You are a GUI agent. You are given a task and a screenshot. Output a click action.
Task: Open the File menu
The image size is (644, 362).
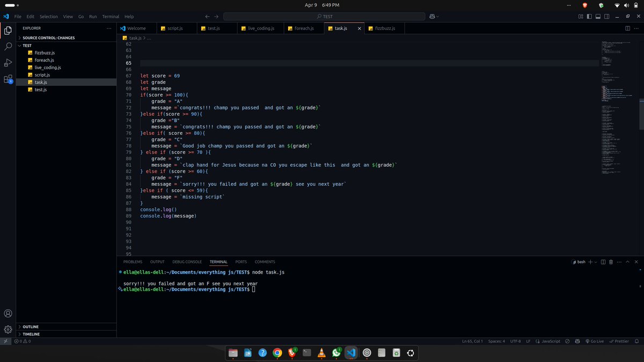(18, 17)
